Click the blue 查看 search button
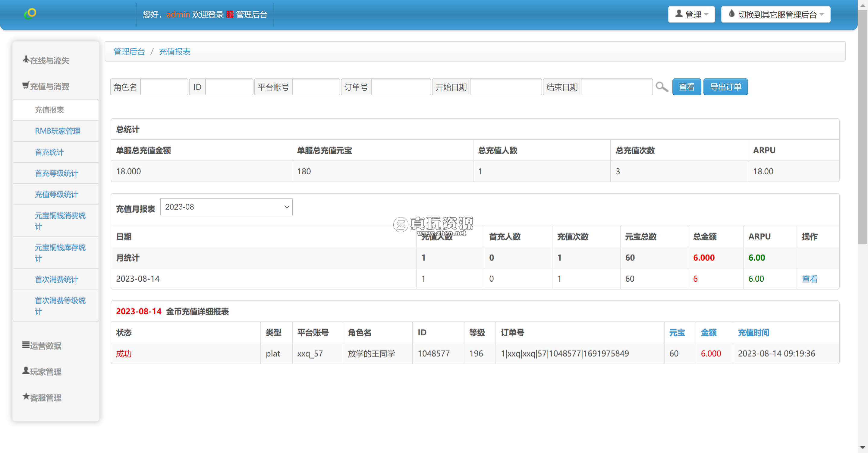This screenshot has width=868, height=453. point(686,87)
